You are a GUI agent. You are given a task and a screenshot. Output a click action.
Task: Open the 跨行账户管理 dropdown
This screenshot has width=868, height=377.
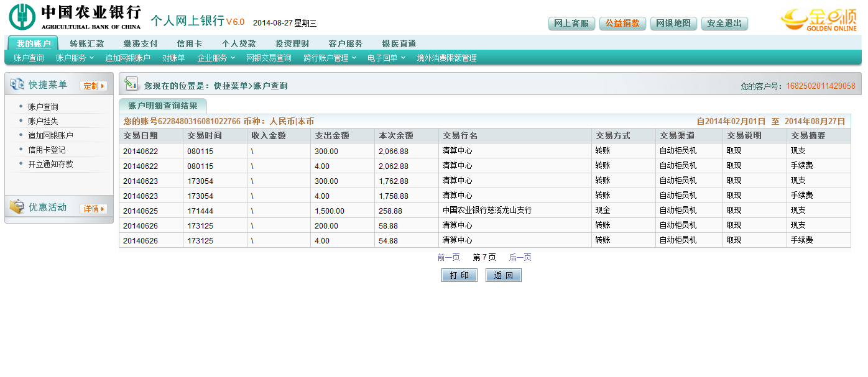(x=330, y=58)
